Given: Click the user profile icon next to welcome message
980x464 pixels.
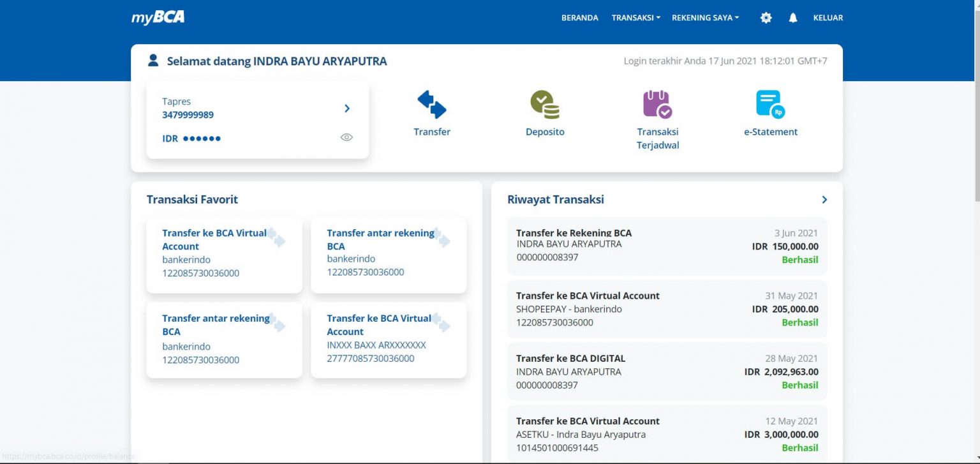Looking at the screenshot, I should (152, 59).
